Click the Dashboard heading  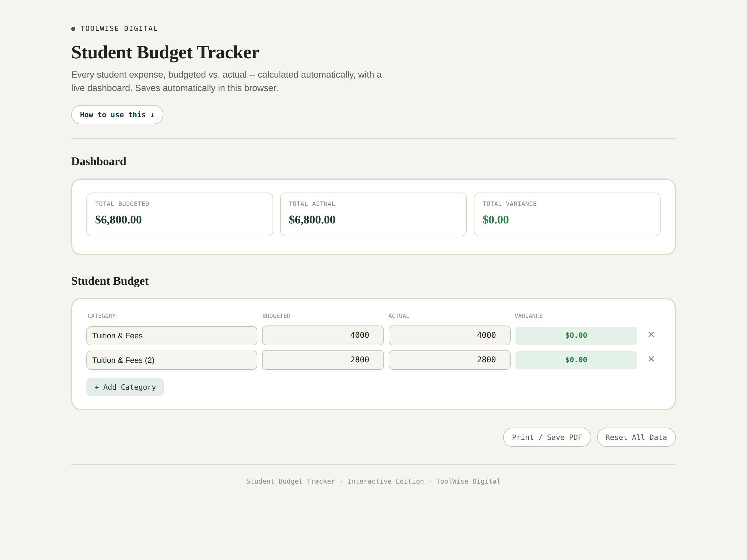99,161
